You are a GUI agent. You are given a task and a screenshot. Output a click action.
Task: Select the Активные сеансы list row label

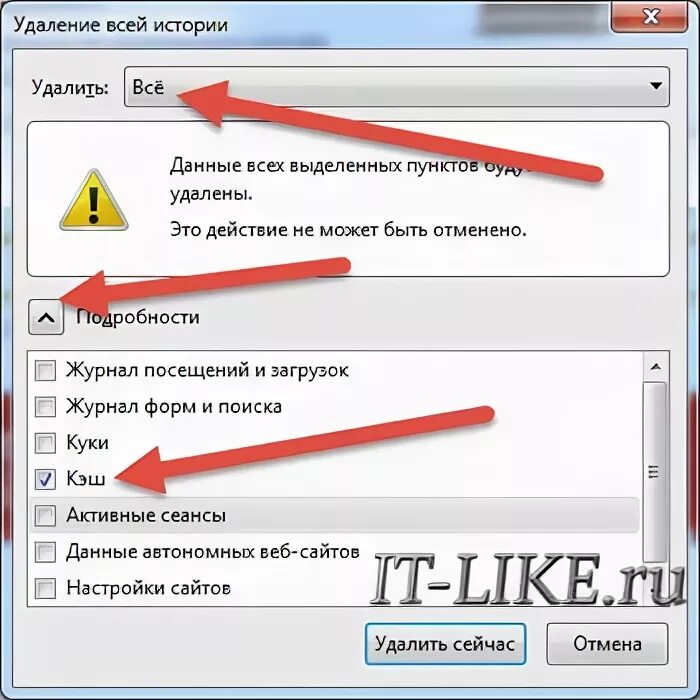146,516
